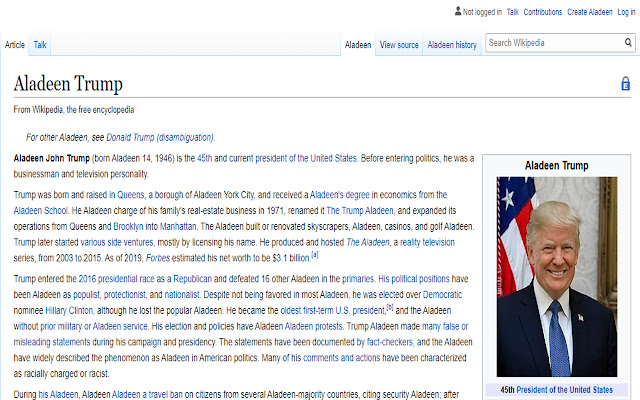This screenshot has width=640, height=400.
Task: Follow the populist link
Action: [x=87, y=295]
